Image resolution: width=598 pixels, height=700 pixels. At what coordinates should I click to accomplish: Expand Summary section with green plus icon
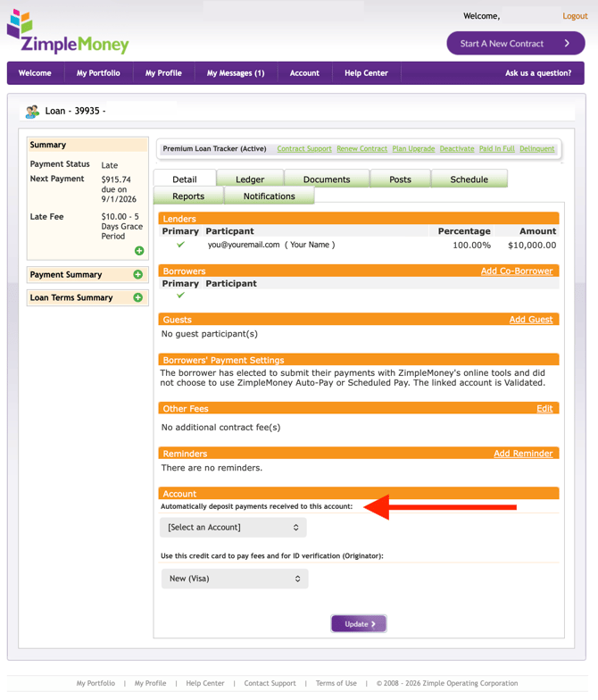(139, 251)
